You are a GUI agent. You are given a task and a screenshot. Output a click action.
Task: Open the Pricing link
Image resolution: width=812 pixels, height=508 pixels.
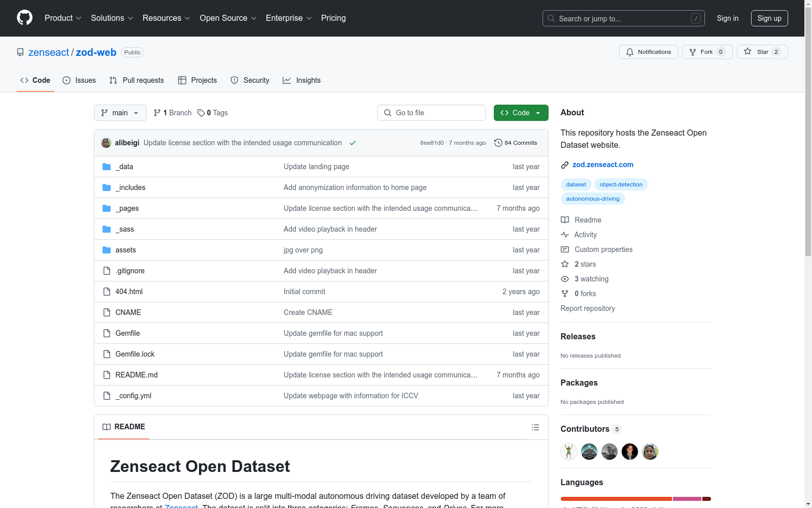coord(333,18)
